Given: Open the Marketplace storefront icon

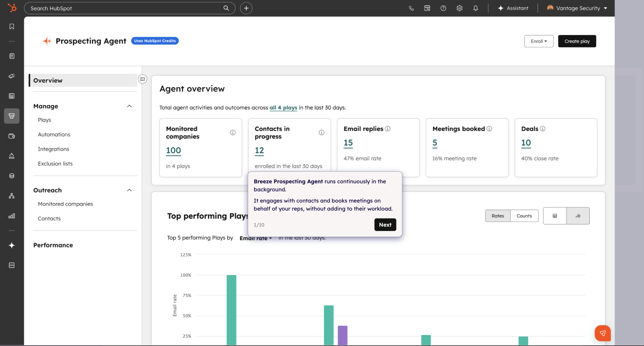Looking at the screenshot, I should click(427, 8).
